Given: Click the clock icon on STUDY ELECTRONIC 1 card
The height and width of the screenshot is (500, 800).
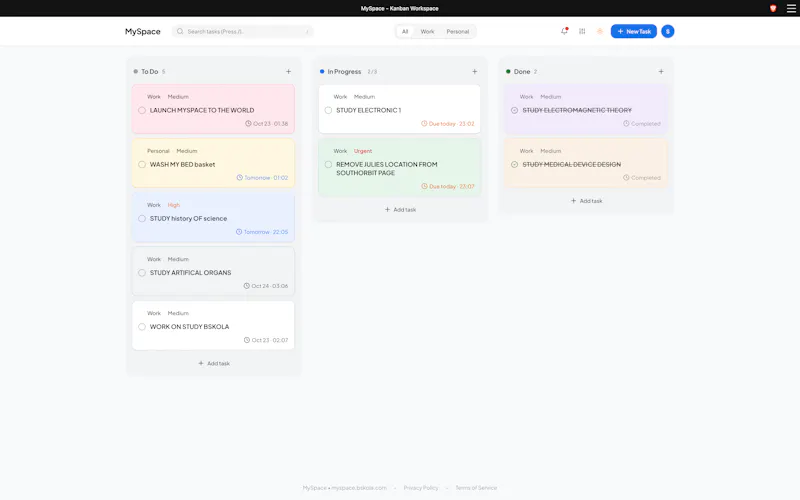Looking at the screenshot, I should (x=424, y=123).
